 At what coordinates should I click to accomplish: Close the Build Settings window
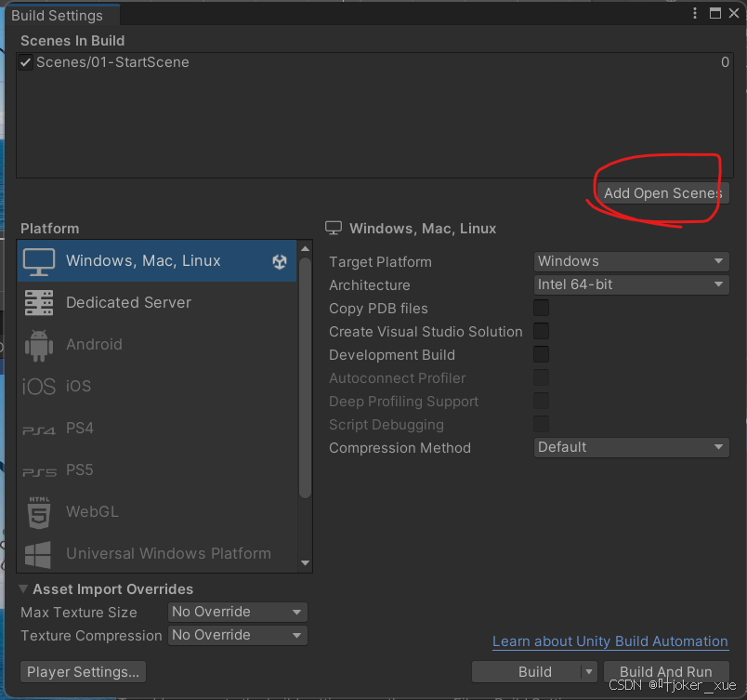(734, 13)
